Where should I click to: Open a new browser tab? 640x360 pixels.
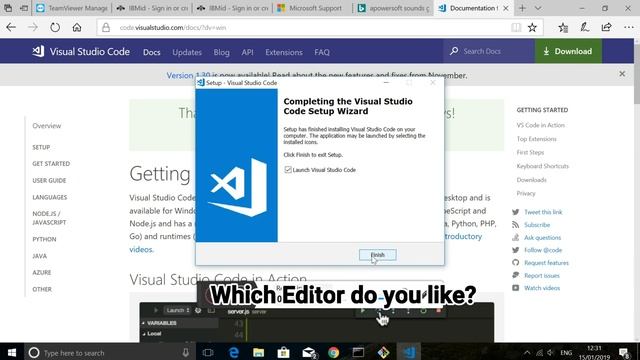tap(522, 8)
